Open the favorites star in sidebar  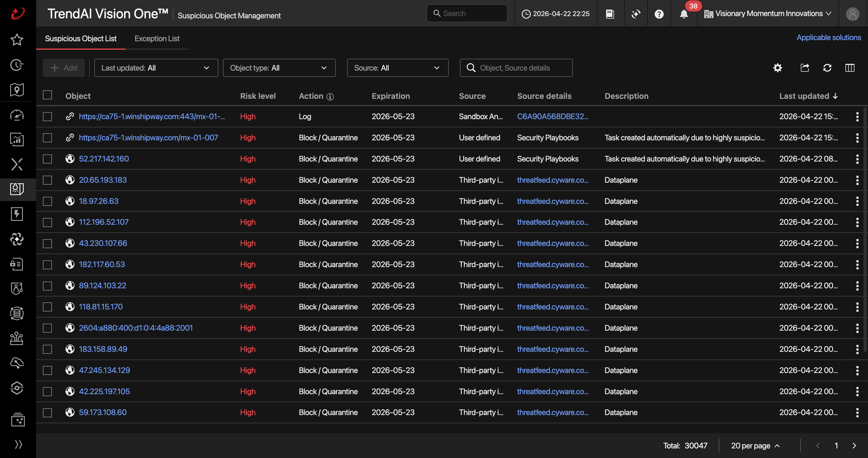(17, 40)
